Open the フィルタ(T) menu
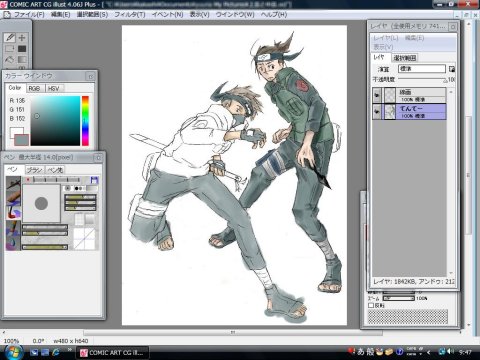Image resolution: width=480 pixels, height=360 pixels. [130, 15]
